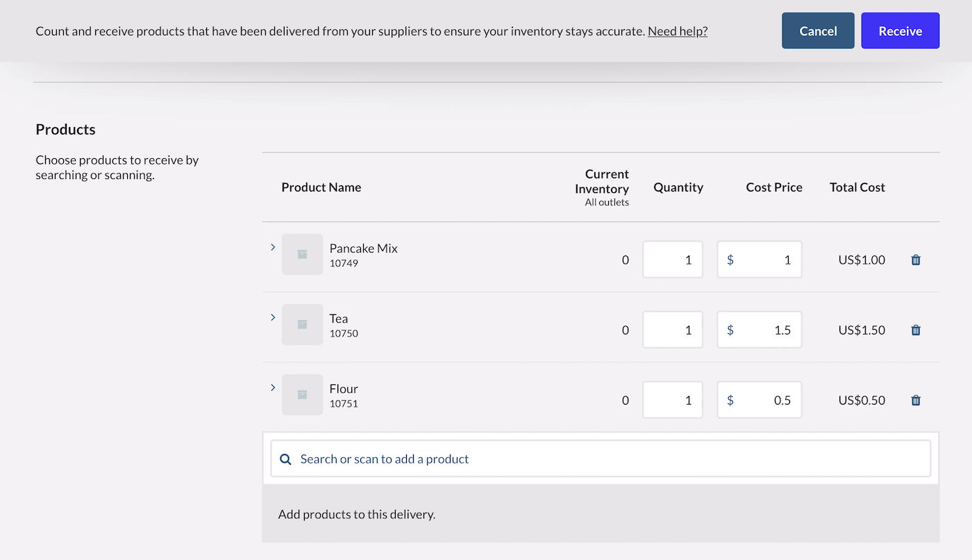Screen dimensions: 972x560
Task: Open the Need help link
Action: (677, 31)
